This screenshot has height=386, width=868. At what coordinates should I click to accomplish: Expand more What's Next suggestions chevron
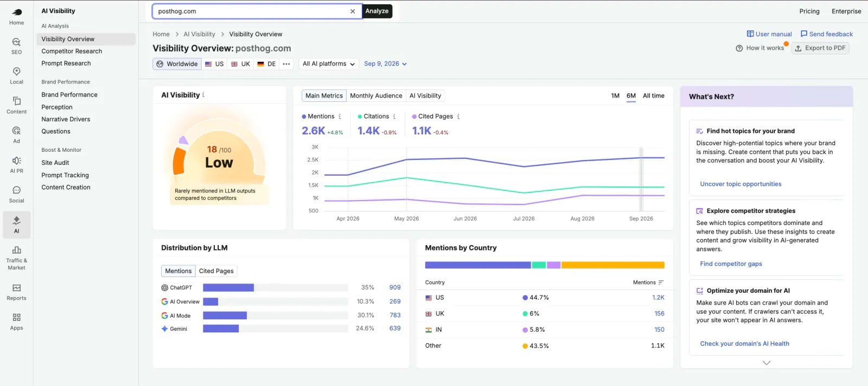[767, 363]
